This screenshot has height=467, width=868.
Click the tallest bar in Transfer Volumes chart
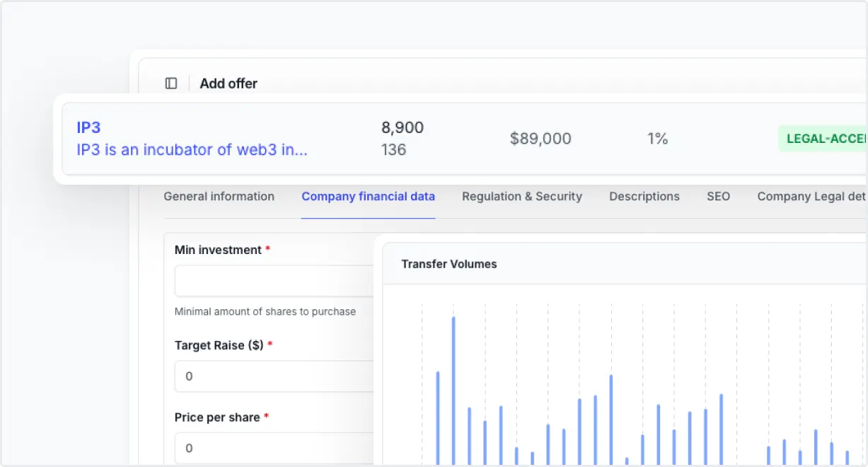click(x=453, y=391)
